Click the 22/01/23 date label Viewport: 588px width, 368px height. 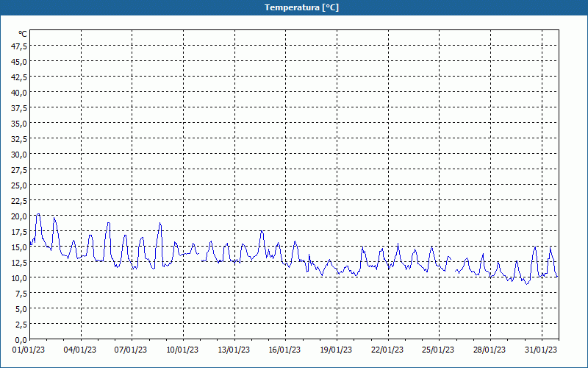(x=387, y=350)
